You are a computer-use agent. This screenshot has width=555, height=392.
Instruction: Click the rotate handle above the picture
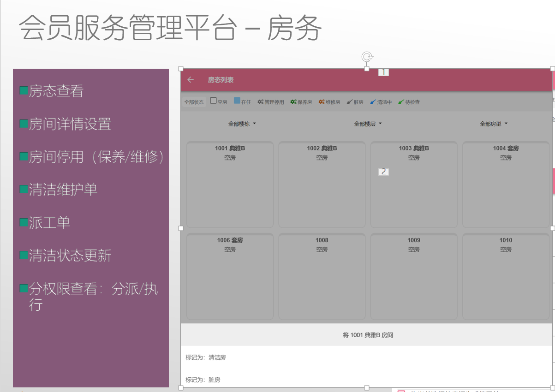[367, 57]
